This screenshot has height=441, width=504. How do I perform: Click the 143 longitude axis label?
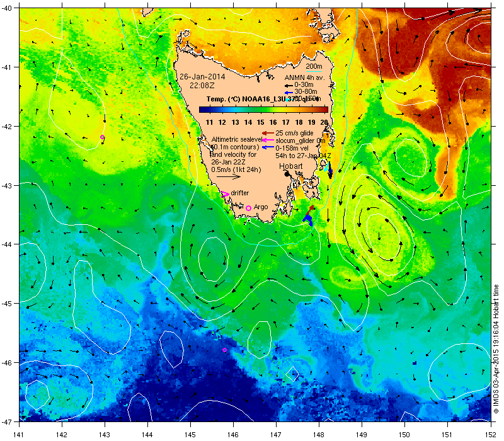(105, 435)
